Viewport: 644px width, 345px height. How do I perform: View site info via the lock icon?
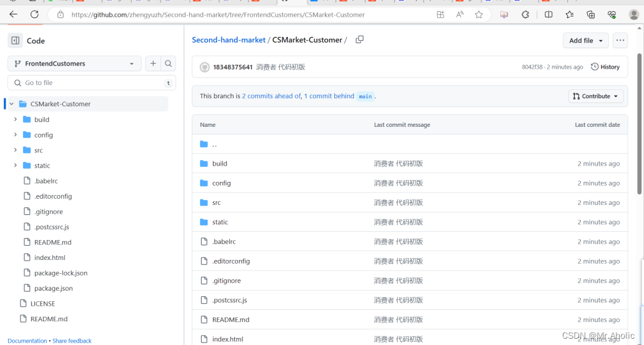click(61, 15)
